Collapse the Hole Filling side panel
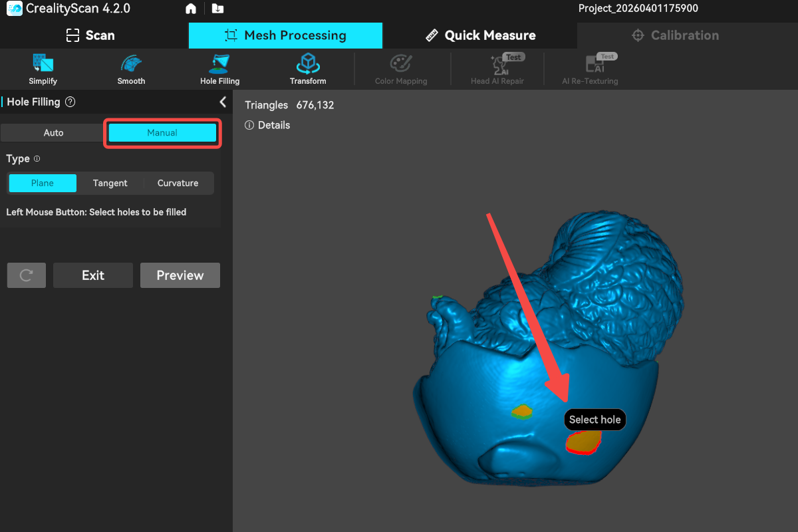This screenshot has height=532, width=798. click(223, 102)
